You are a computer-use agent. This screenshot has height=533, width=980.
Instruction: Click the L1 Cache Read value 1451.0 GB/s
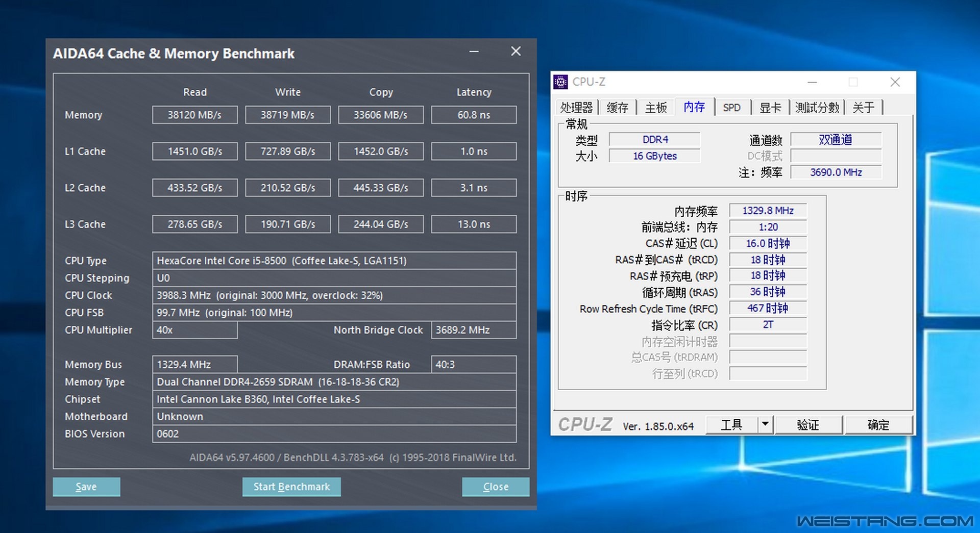click(x=195, y=151)
